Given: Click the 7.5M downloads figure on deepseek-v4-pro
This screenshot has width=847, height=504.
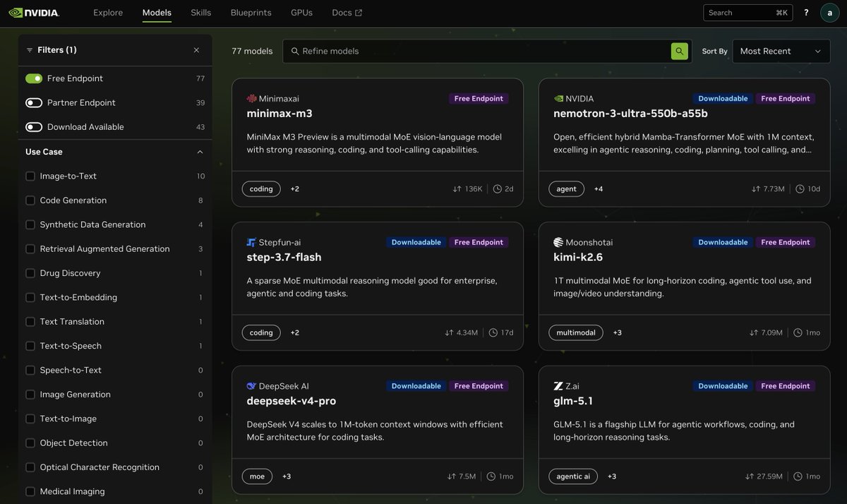Looking at the screenshot, I should (467, 476).
